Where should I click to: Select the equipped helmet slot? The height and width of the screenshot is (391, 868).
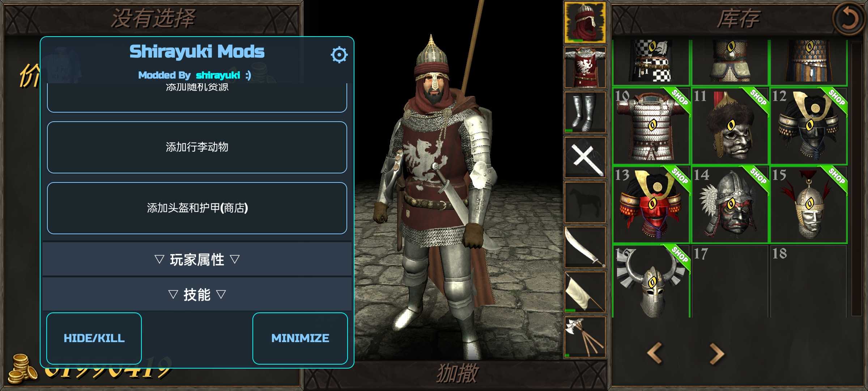pos(585,22)
